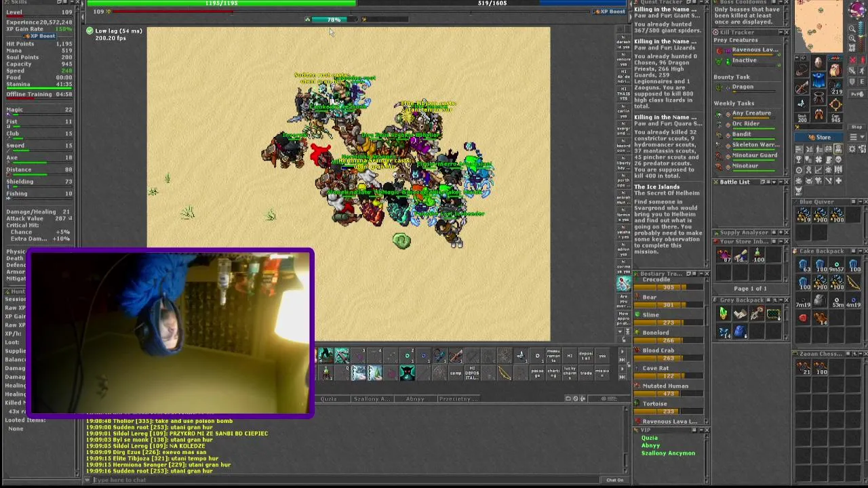
Task: Open the Battle List filter dropdown arrow
Action: (774, 182)
